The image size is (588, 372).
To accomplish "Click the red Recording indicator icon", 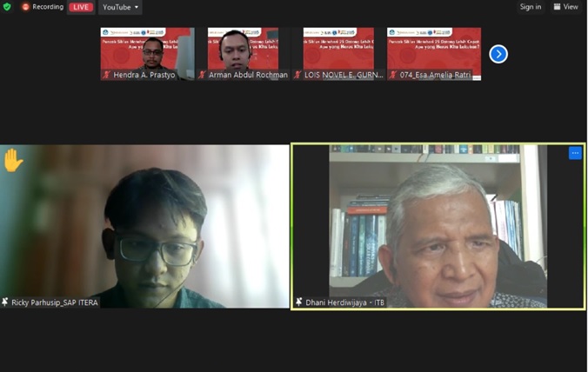I will point(25,7).
